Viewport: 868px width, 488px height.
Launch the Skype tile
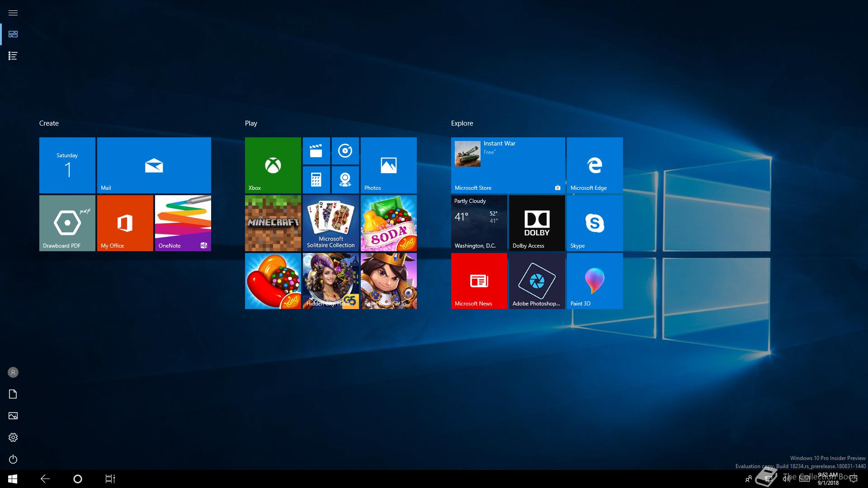click(x=595, y=223)
